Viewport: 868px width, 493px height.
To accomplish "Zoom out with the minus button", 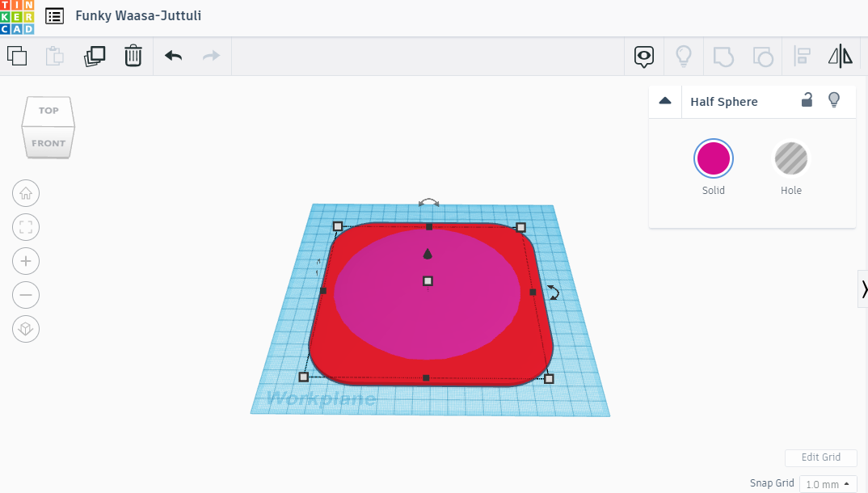I will click(26, 295).
